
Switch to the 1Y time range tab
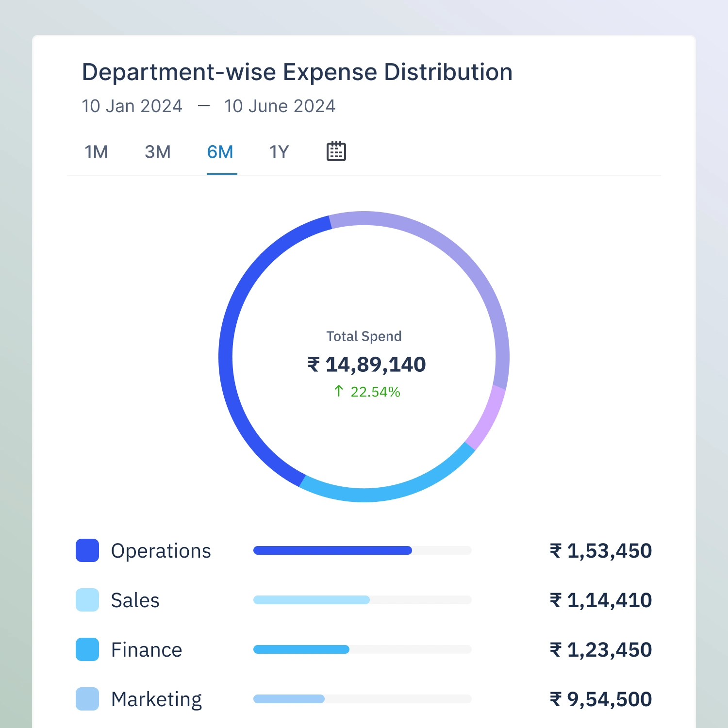click(x=279, y=152)
